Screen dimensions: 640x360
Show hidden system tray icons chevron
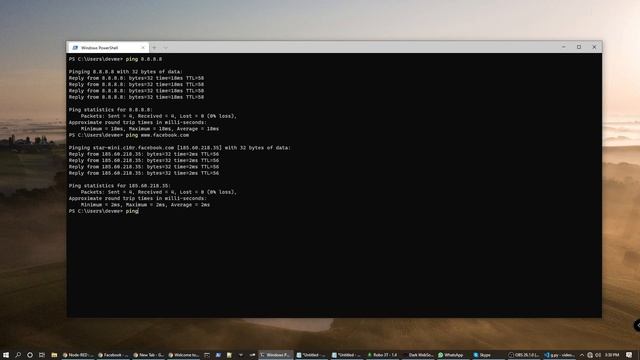(582, 355)
